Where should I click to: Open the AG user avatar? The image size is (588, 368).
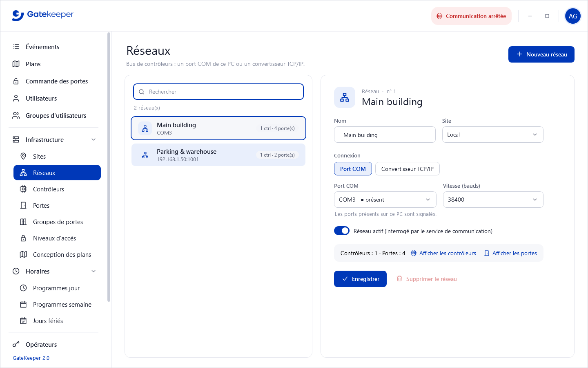(573, 16)
